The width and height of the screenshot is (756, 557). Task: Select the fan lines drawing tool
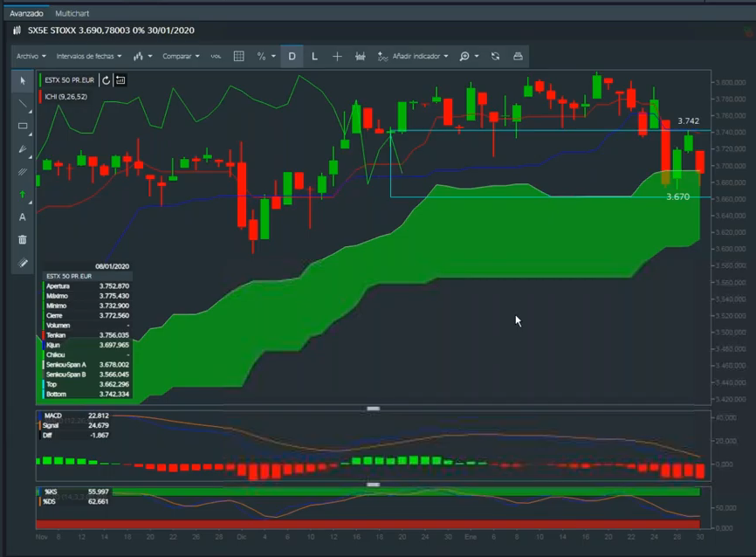coord(22,149)
